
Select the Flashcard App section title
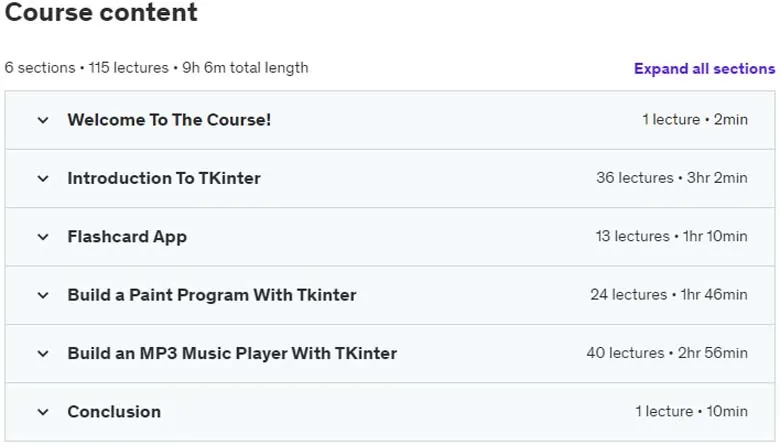pyautogui.click(x=127, y=237)
